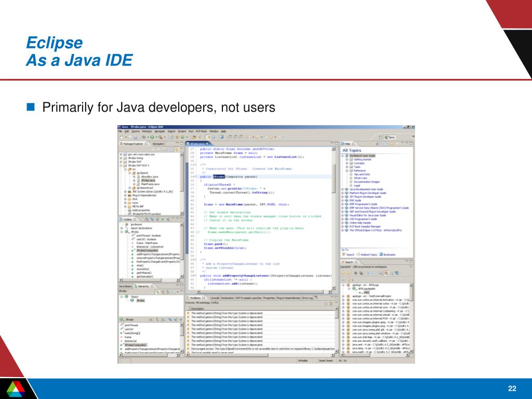This screenshot has height=399, width=532.
Task: Expand Java Development User Guide
Action: coord(342,189)
